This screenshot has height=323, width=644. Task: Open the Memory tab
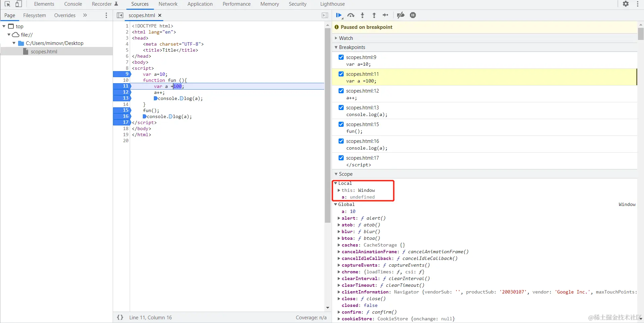[270, 4]
